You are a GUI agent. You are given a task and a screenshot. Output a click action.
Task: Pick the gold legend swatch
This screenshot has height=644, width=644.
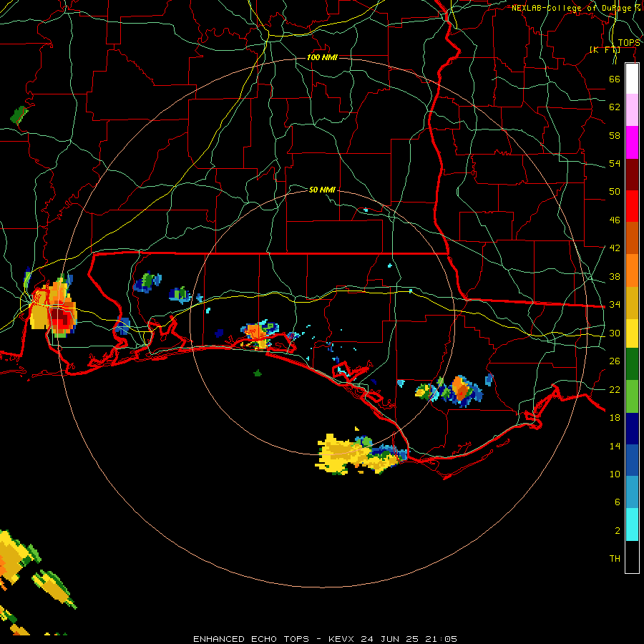632,303
